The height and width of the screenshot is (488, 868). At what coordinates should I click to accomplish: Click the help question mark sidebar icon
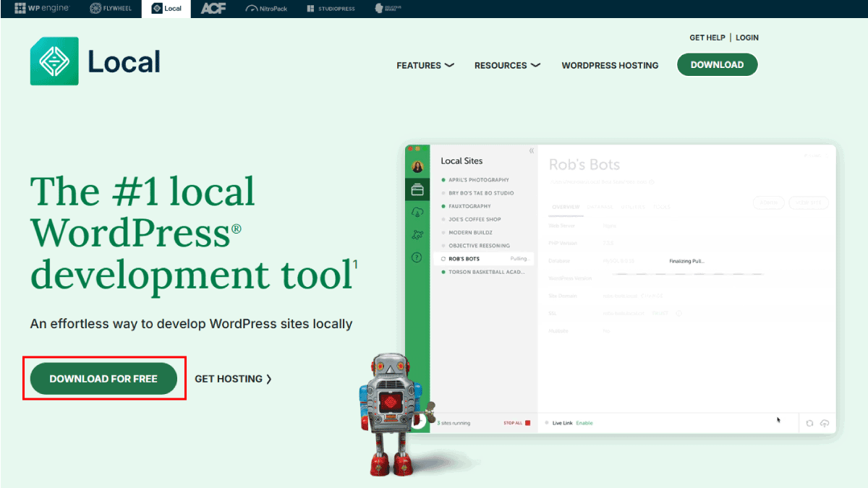pyautogui.click(x=417, y=257)
